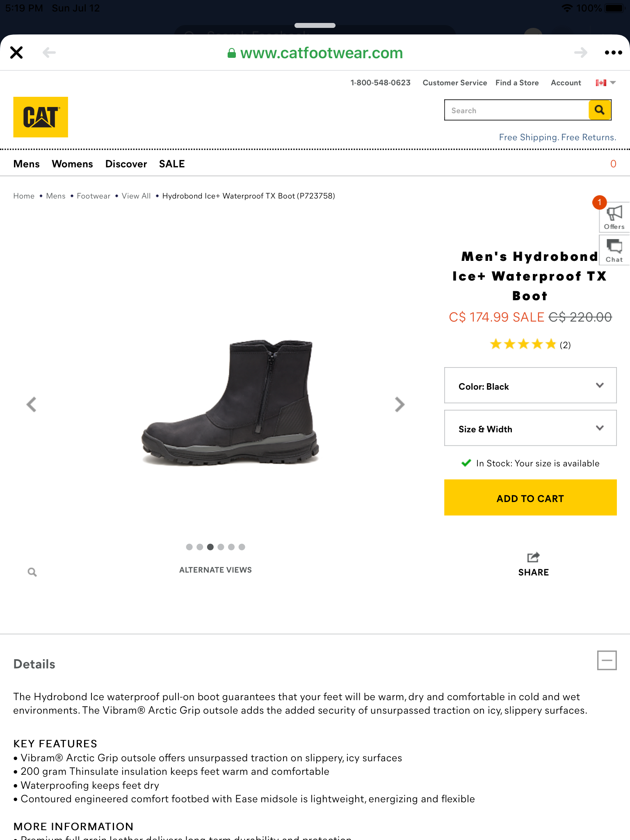Show previous boot image with left arrow
630x840 pixels.
click(32, 404)
